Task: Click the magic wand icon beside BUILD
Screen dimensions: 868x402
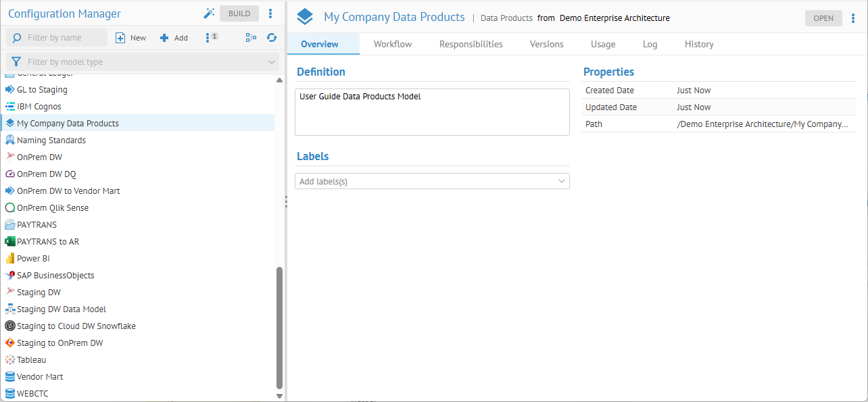Action: 208,14
